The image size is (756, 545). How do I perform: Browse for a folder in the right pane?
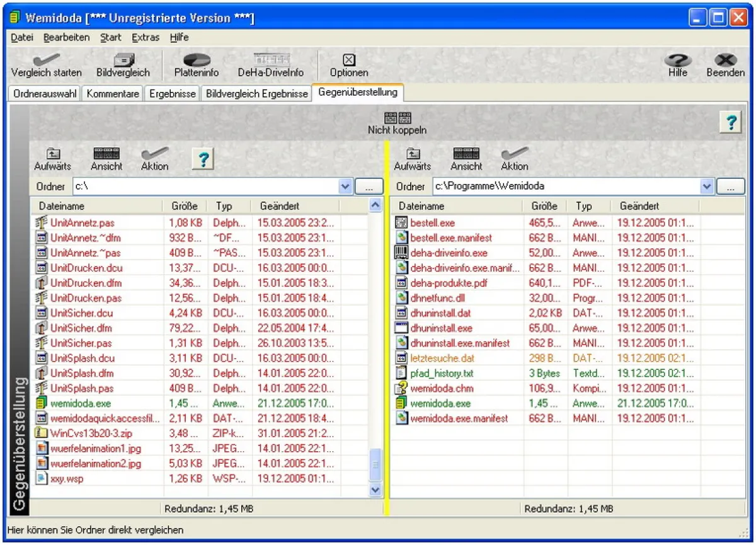pyautogui.click(x=730, y=186)
